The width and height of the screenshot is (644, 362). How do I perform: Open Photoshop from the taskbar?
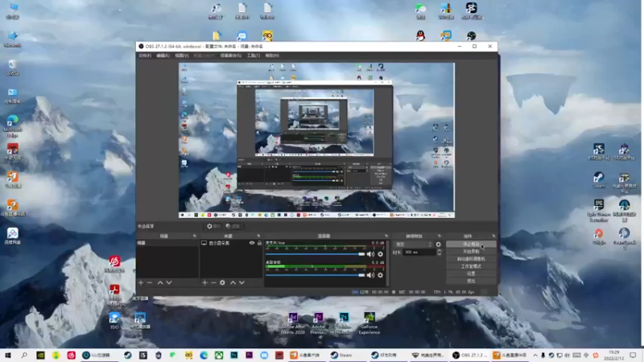click(x=234, y=355)
